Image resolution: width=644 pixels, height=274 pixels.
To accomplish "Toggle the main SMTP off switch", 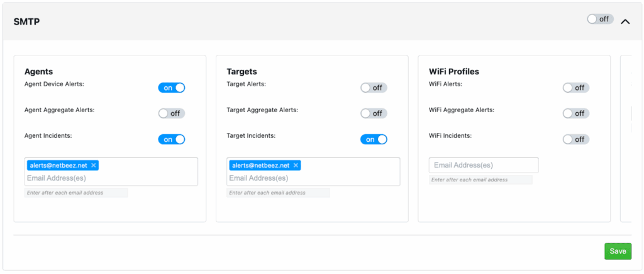I will [600, 19].
